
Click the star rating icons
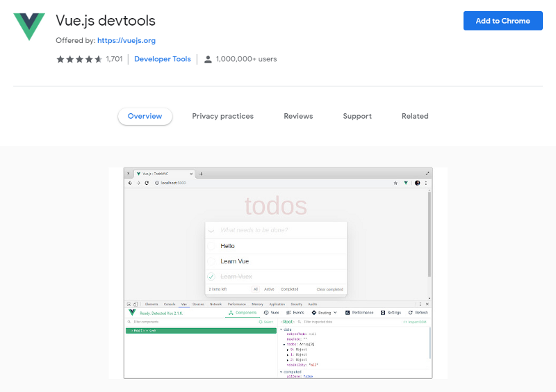click(79, 59)
